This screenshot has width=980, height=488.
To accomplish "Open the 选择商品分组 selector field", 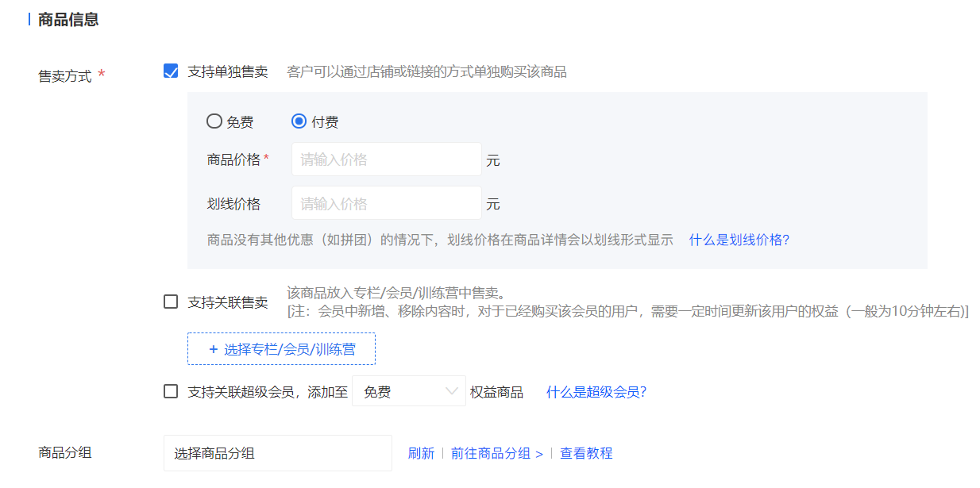I will [277, 453].
